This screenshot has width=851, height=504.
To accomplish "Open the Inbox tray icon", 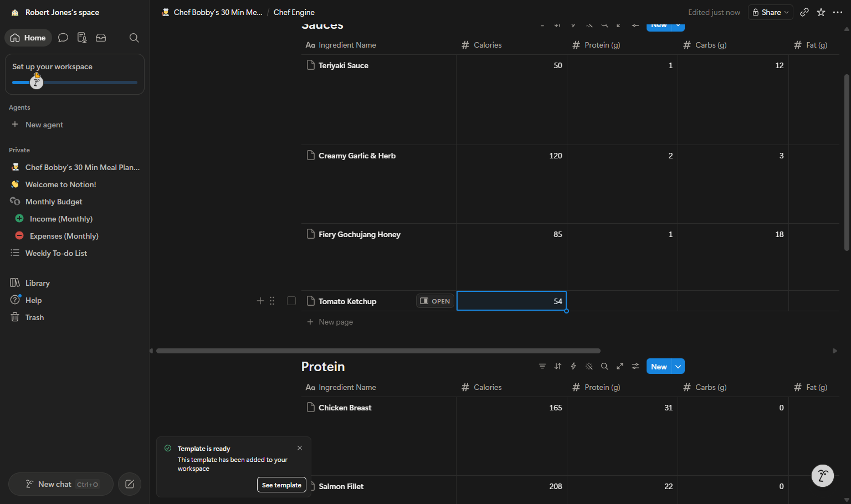I will tap(101, 38).
